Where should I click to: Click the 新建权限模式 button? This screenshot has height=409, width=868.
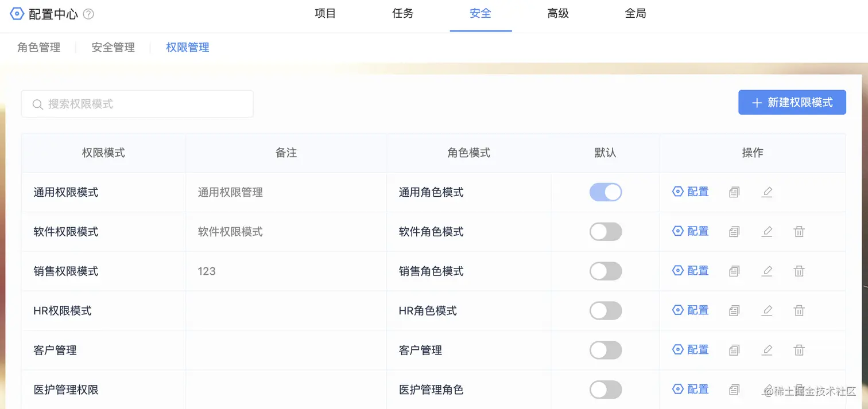tap(792, 103)
